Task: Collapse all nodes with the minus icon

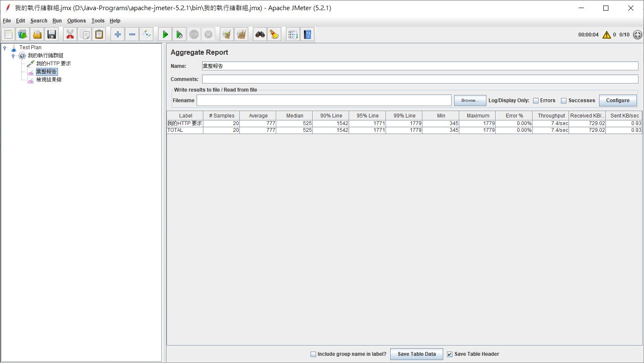Action: 132,34
